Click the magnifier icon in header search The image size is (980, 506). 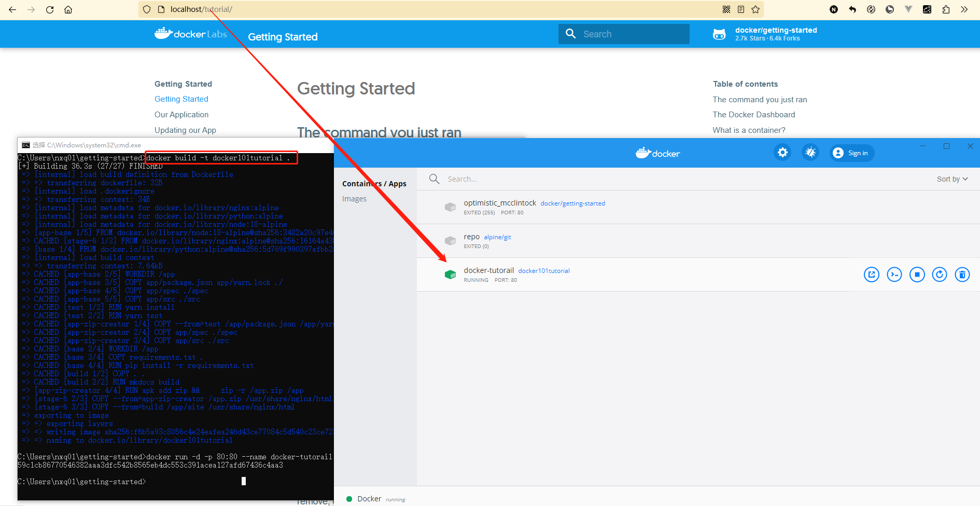pos(570,34)
